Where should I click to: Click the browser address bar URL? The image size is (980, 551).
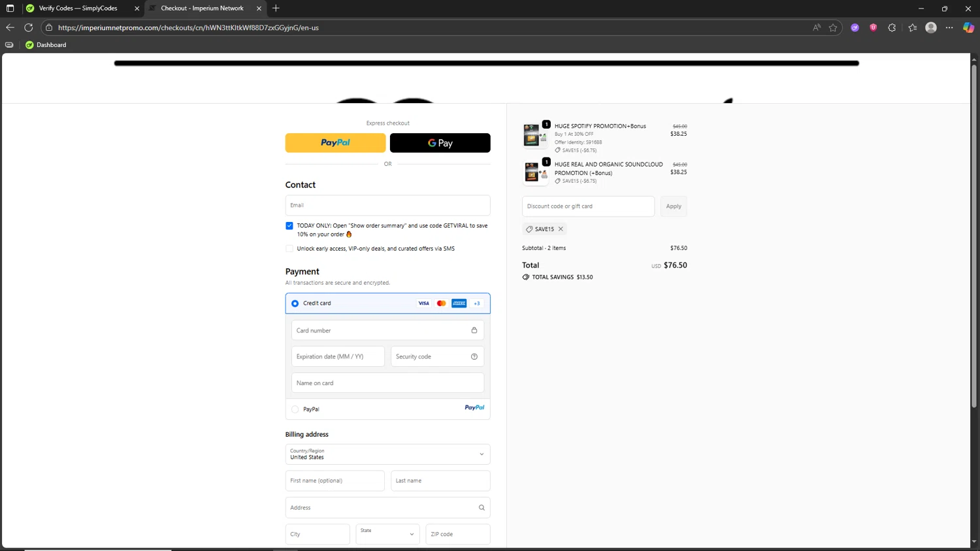(x=188, y=27)
